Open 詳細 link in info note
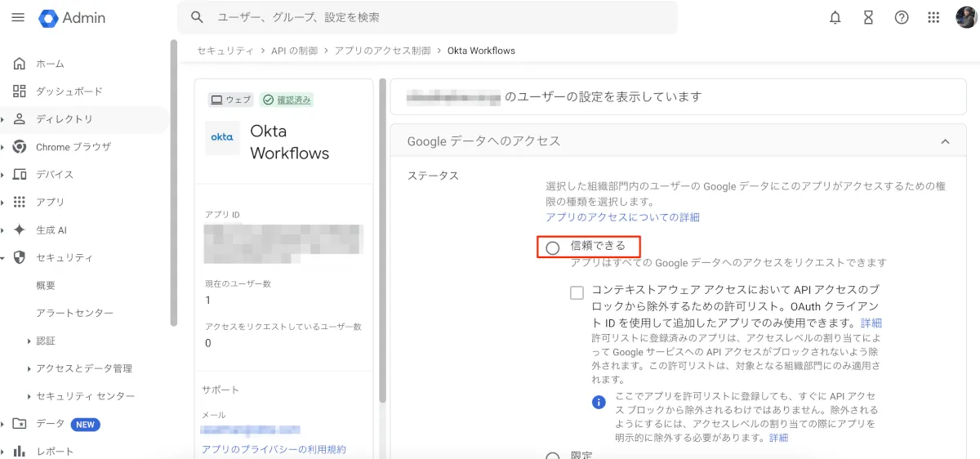980x459 pixels. point(778,438)
